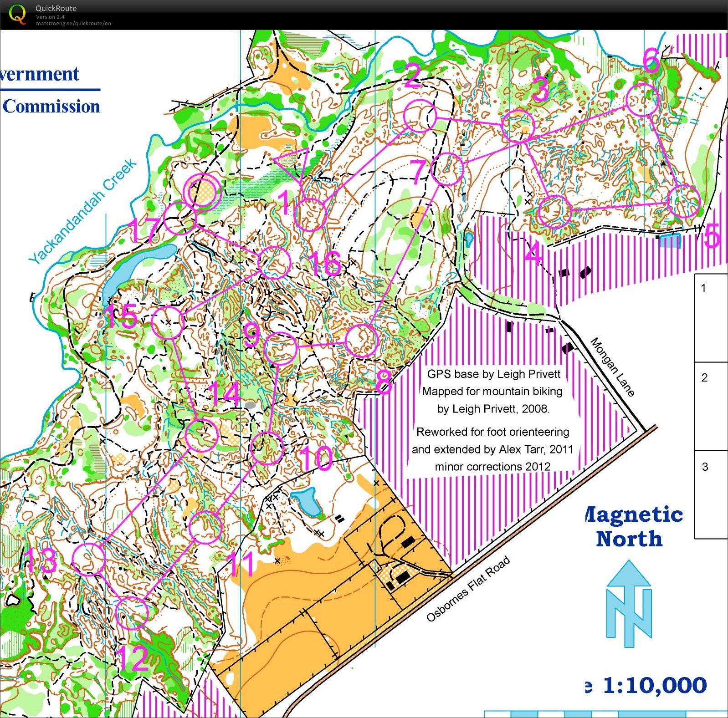The width and height of the screenshot is (728, 718).
Task: Click the blue pond near control 10
Action: click(x=305, y=501)
